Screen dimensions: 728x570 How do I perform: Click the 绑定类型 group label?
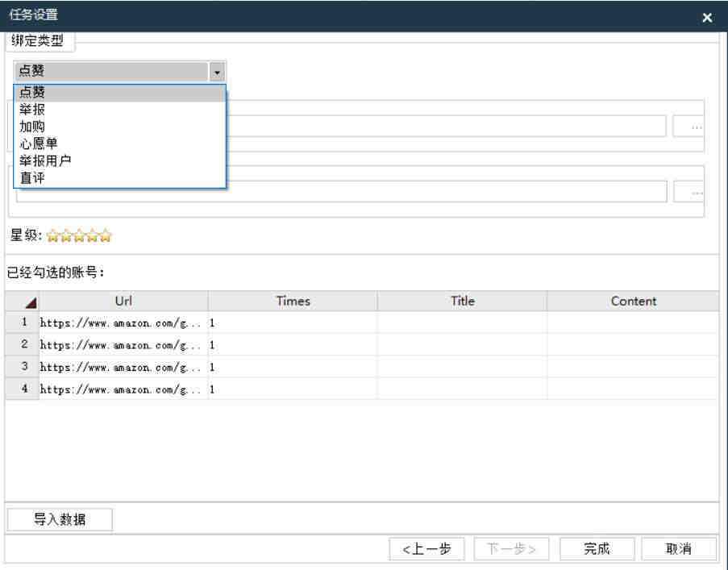click(x=38, y=41)
